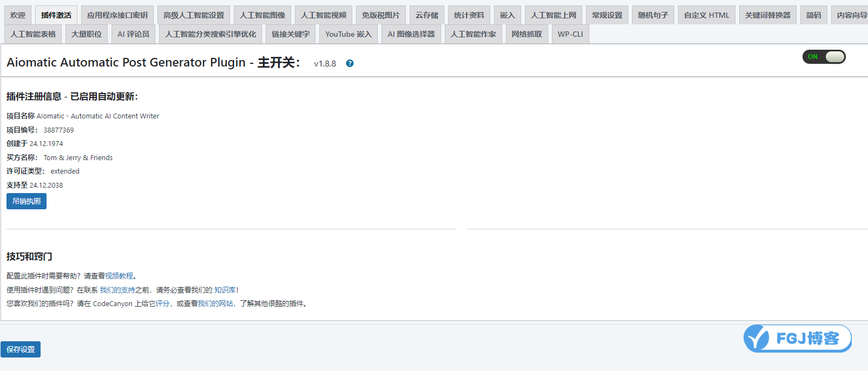This screenshot has height=371, width=868.
Task: Go to the WP-CLI tab
Action: pos(570,34)
